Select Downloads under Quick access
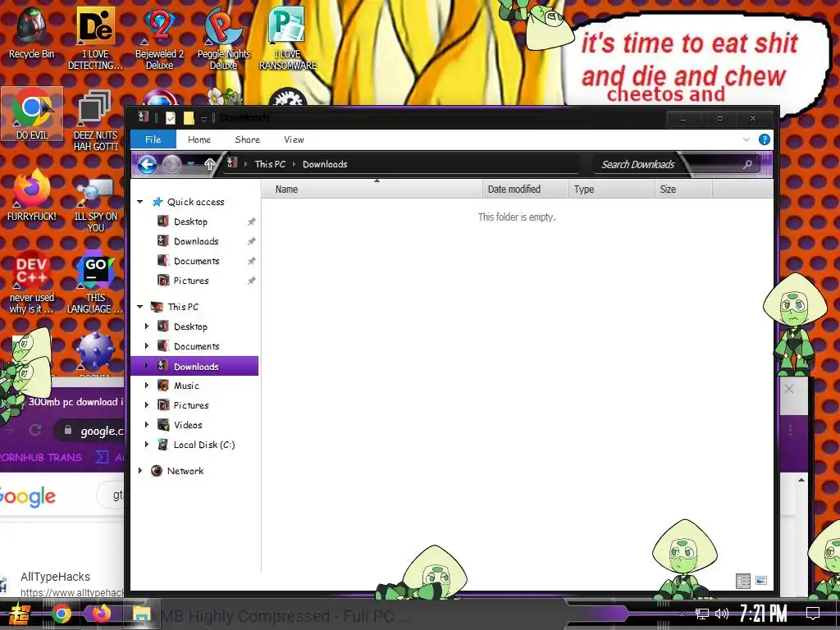This screenshot has width=840, height=630. tap(196, 242)
